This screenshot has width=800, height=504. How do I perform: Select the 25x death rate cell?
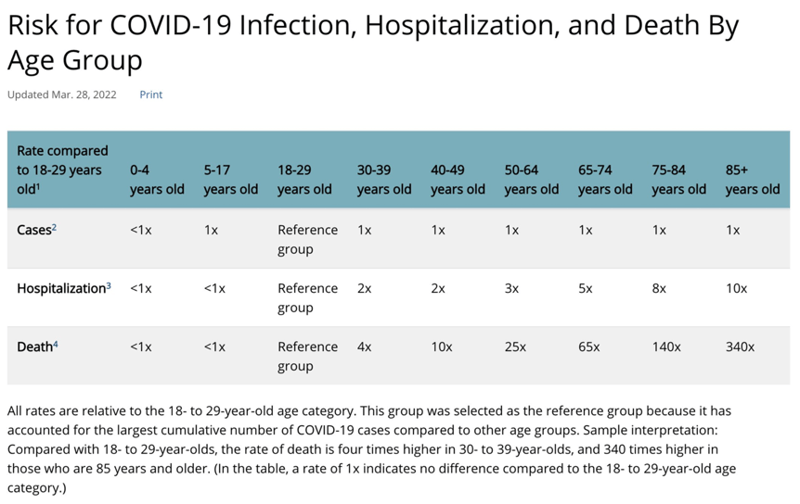click(516, 347)
